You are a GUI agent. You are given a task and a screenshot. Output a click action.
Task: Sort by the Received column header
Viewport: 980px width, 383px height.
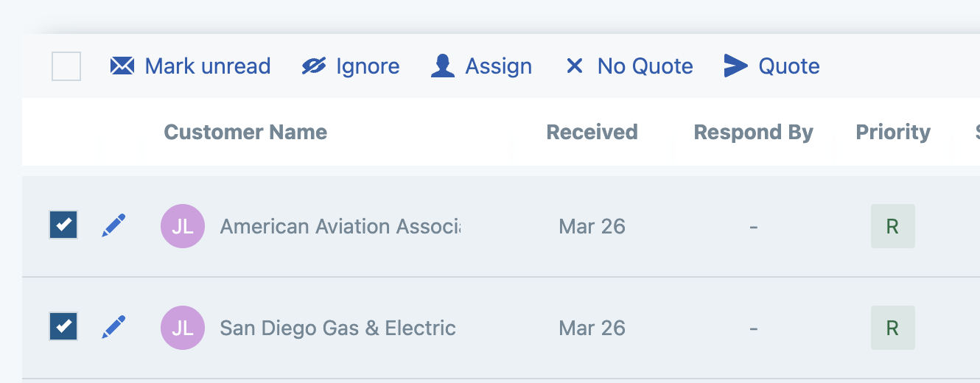pyautogui.click(x=592, y=133)
